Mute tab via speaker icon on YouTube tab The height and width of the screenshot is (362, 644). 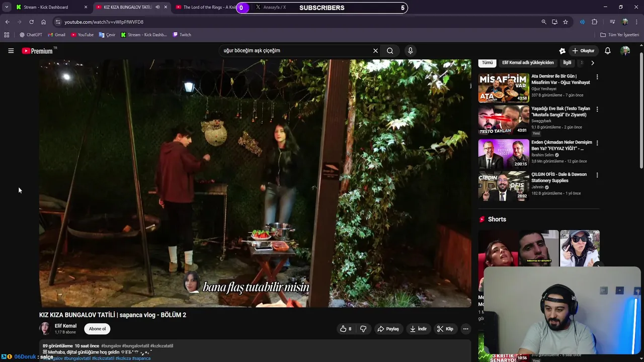157,8
